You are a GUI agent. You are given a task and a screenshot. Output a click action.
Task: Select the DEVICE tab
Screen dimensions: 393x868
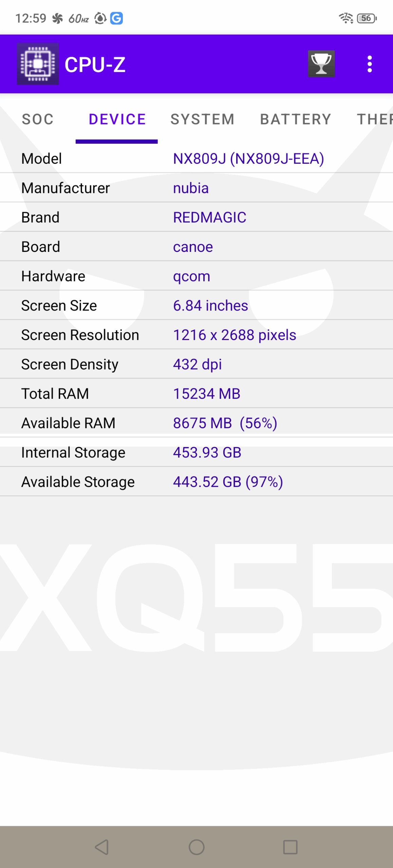coord(117,119)
